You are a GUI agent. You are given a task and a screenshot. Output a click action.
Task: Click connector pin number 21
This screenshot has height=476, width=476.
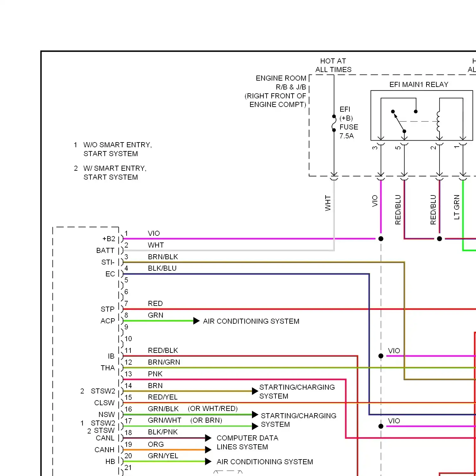click(128, 467)
